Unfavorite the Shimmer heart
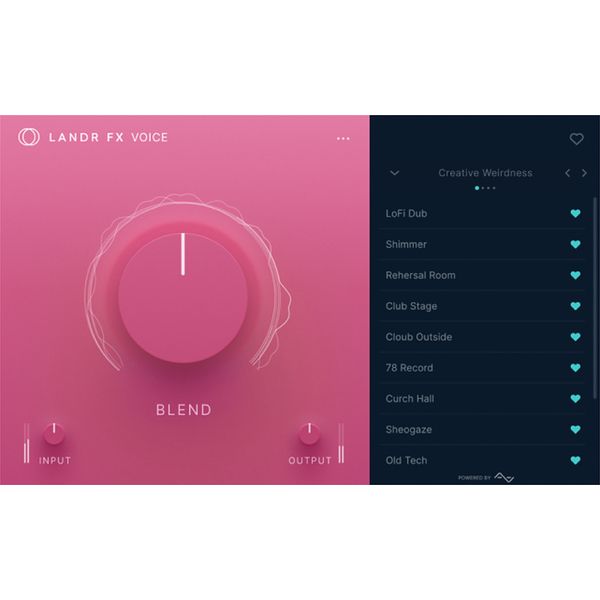This screenshot has width=600, height=600. pyautogui.click(x=576, y=244)
